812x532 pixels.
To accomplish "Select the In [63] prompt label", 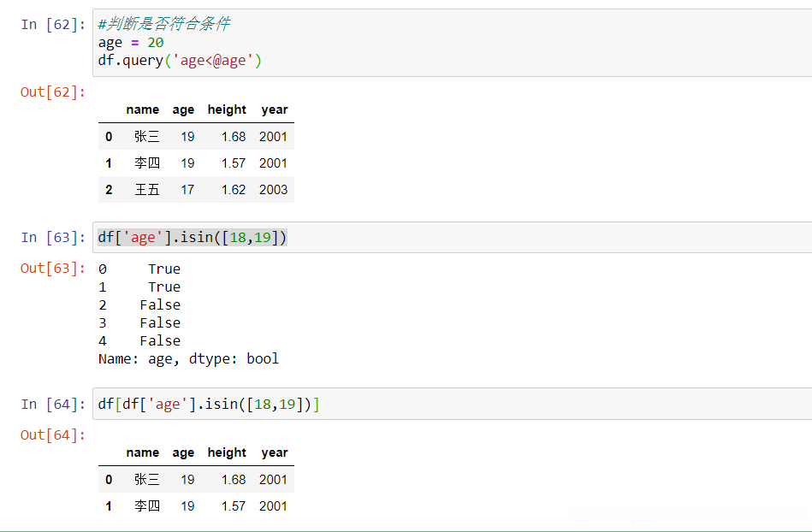I will point(53,237).
